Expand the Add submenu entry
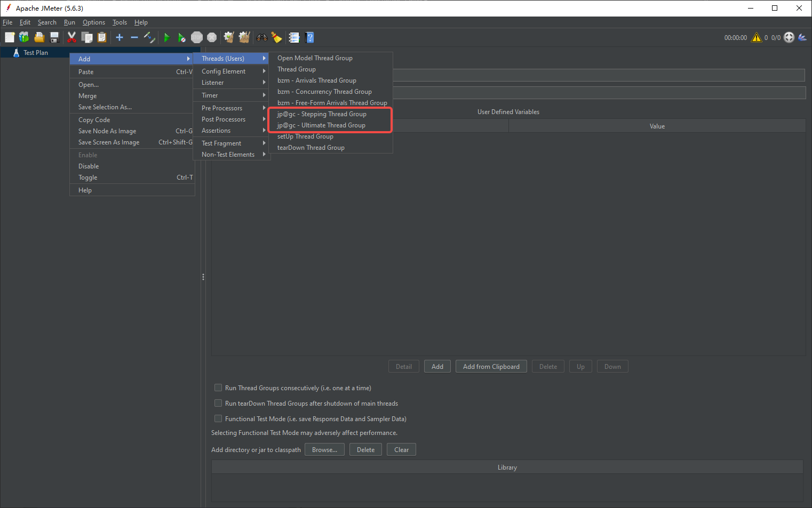The height and width of the screenshot is (508, 812). point(132,59)
